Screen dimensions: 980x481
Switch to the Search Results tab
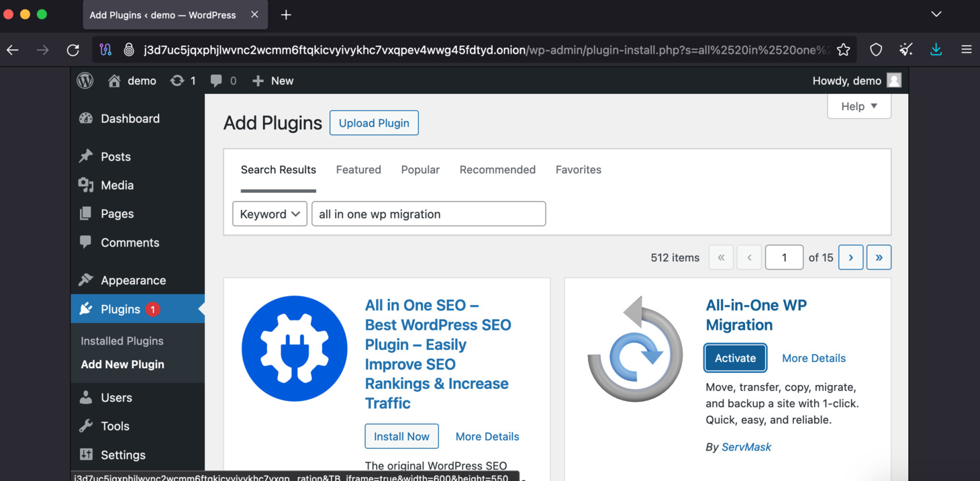(279, 170)
